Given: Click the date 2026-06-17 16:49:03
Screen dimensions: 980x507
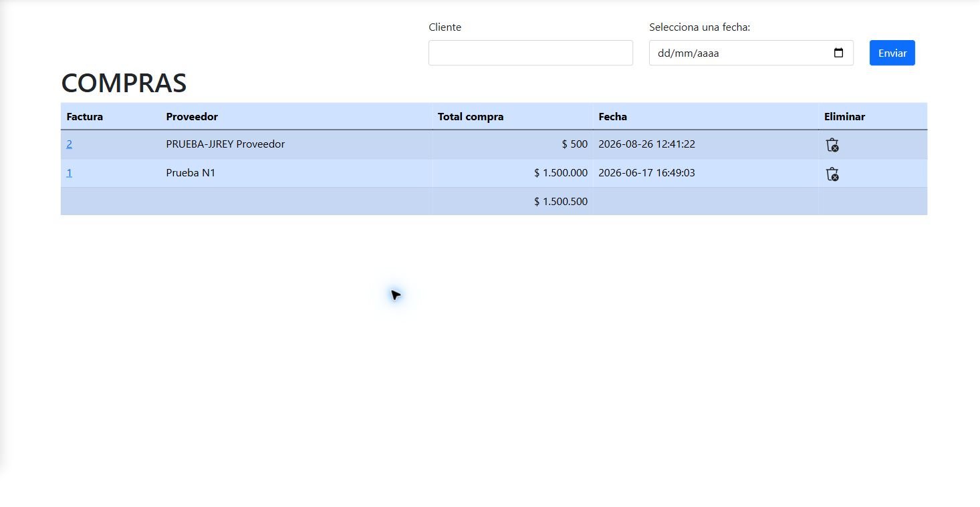Looking at the screenshot, I should point(646,172).
